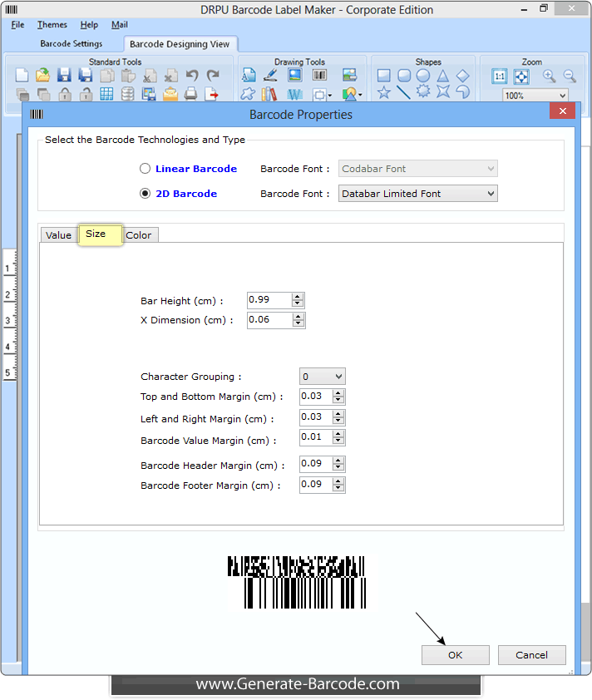The height and width of the screenshot is (700, 592).
Task: Click the New document icon in Standard Tools
Action: click(22, 76)
